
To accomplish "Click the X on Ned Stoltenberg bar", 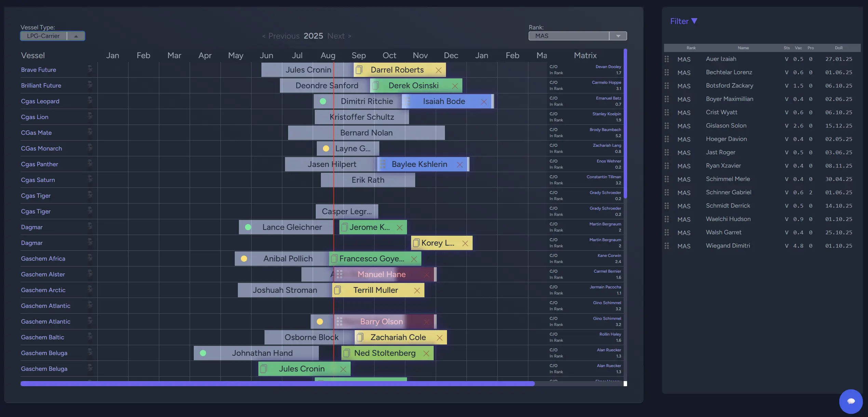I will tap(426, 353).
